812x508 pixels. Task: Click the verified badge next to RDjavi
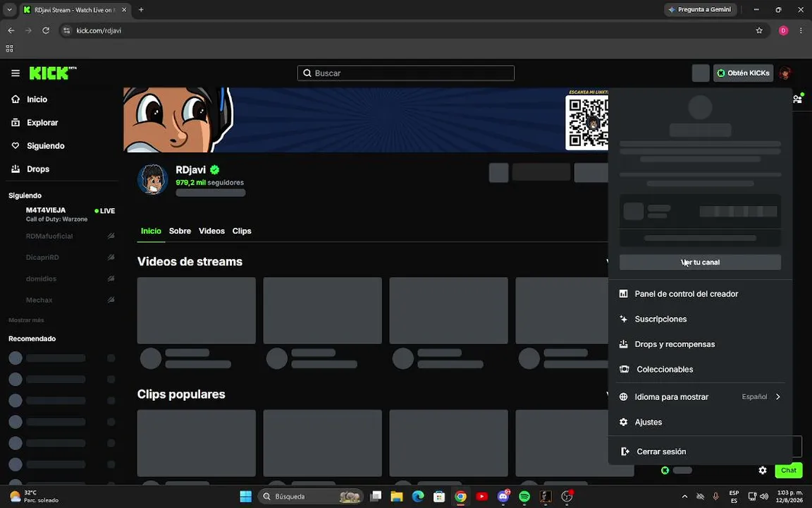214,169
